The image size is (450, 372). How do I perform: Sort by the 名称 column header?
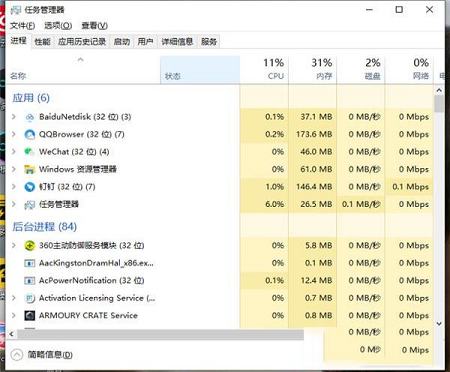coord(83,69)
